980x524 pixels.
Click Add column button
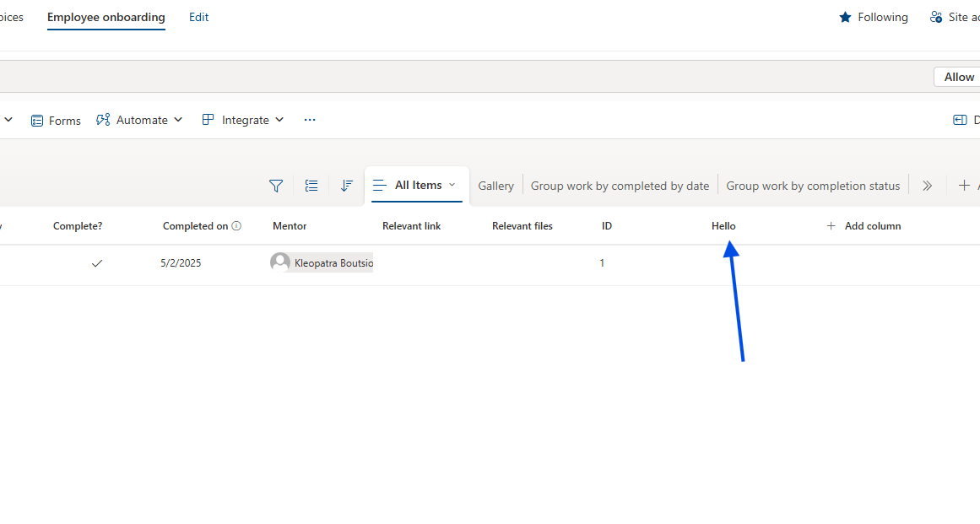point(864,226)
